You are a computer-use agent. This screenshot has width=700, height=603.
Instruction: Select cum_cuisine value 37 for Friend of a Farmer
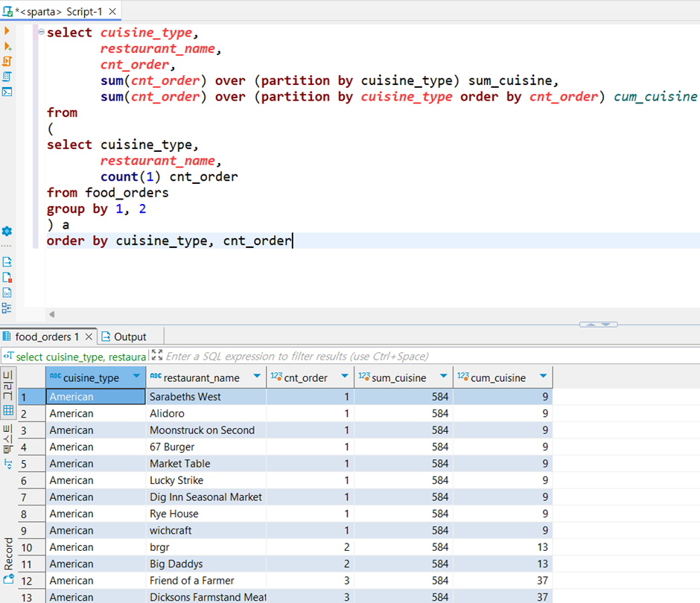pos(503,581)
